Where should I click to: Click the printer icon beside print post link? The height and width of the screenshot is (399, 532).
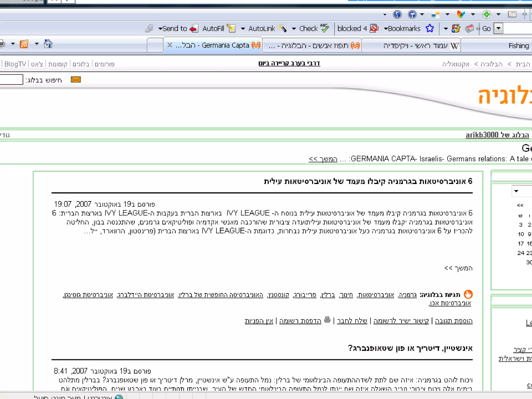(x=327, y=320)
